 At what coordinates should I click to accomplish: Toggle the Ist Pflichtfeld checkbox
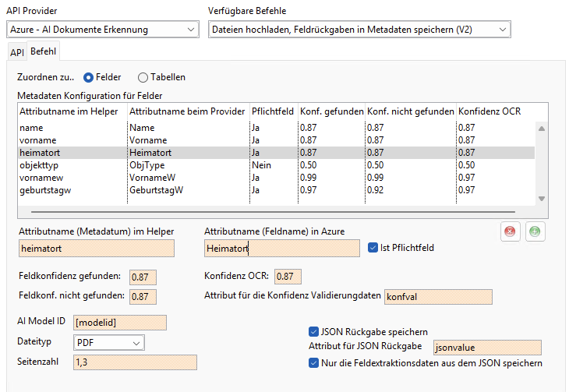[x=373, y=248]
